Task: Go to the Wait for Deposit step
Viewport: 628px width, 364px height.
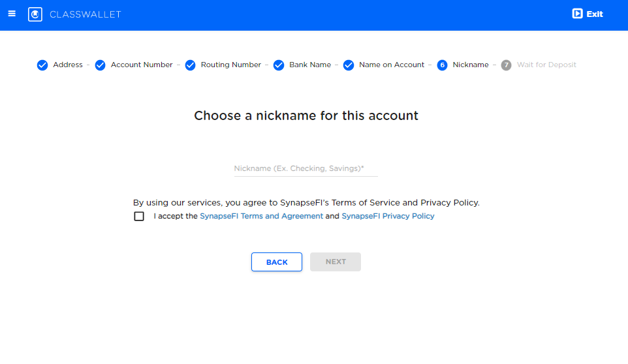Action: pos(546,65)
